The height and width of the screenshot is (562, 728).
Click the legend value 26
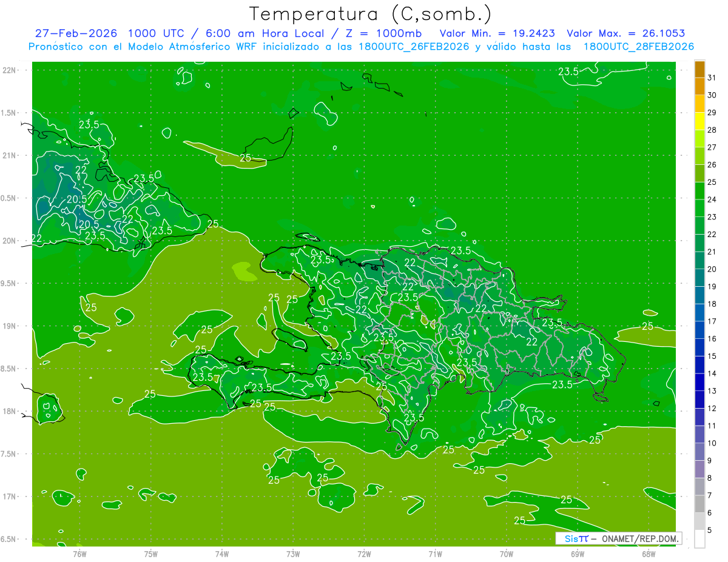click(x=712, y=164)
